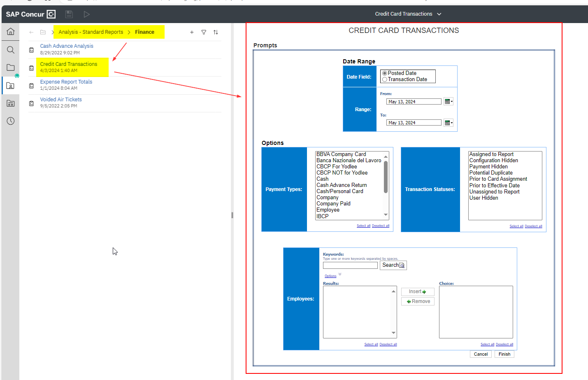Open the folder icon in sidebar
The image size is (588, 380).
11,68
